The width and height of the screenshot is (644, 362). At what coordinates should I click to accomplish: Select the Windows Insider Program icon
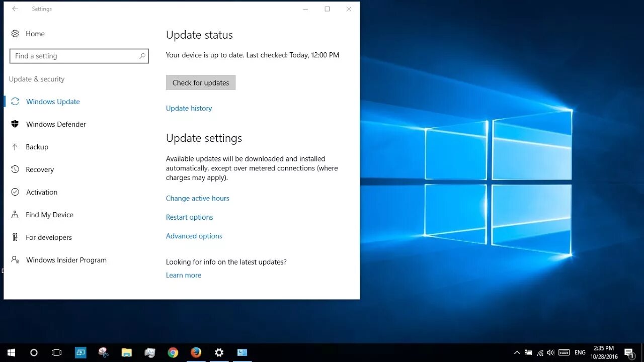(x=15, y=260)
